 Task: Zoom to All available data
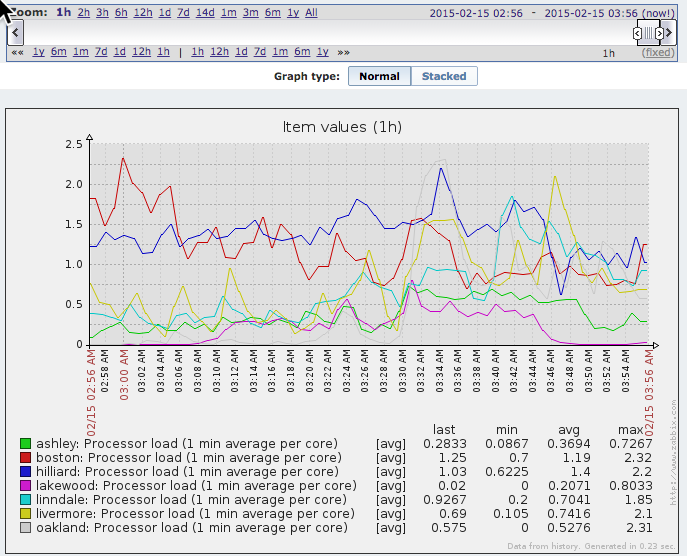click(311, 13)
